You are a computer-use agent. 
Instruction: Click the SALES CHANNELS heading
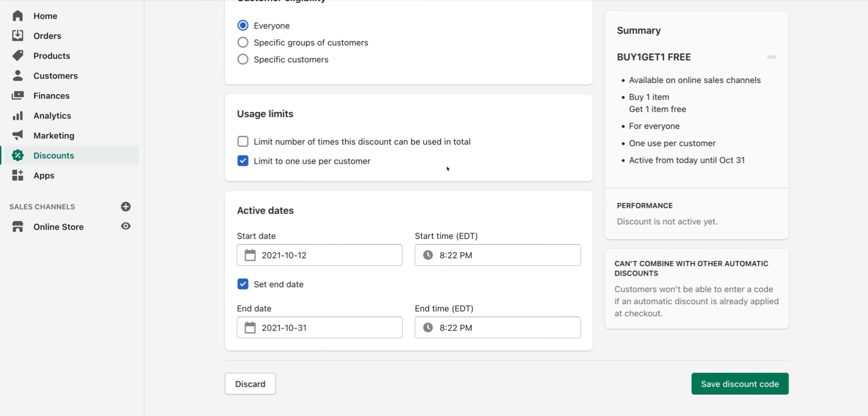tap(42, 206)
